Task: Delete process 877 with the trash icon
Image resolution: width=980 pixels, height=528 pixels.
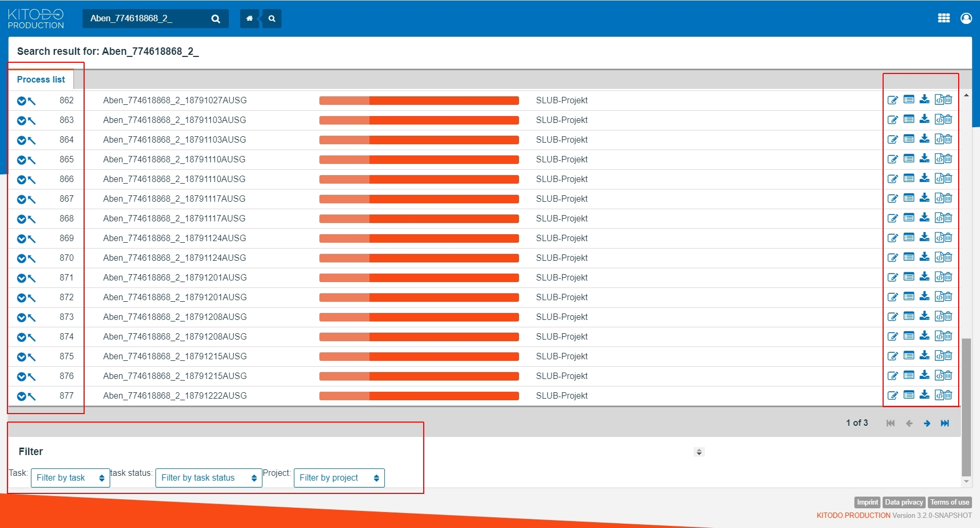Action: [949, 395]
